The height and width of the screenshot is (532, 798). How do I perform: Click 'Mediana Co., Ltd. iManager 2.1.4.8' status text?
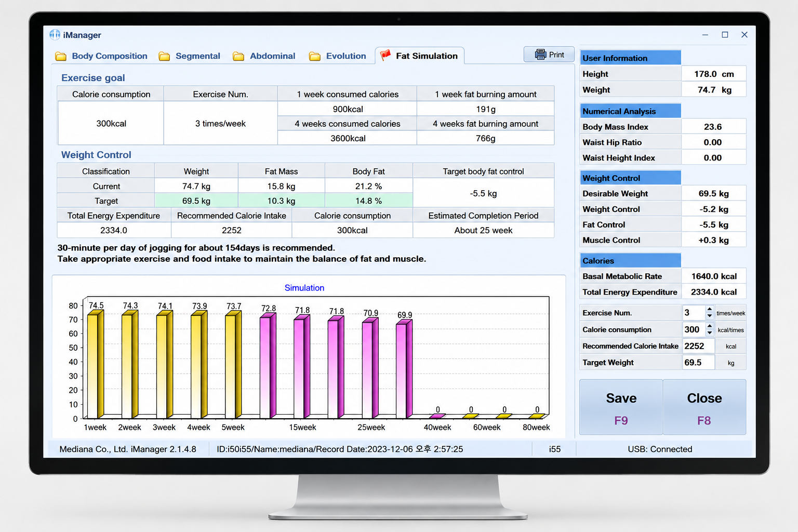click(128, 449)
